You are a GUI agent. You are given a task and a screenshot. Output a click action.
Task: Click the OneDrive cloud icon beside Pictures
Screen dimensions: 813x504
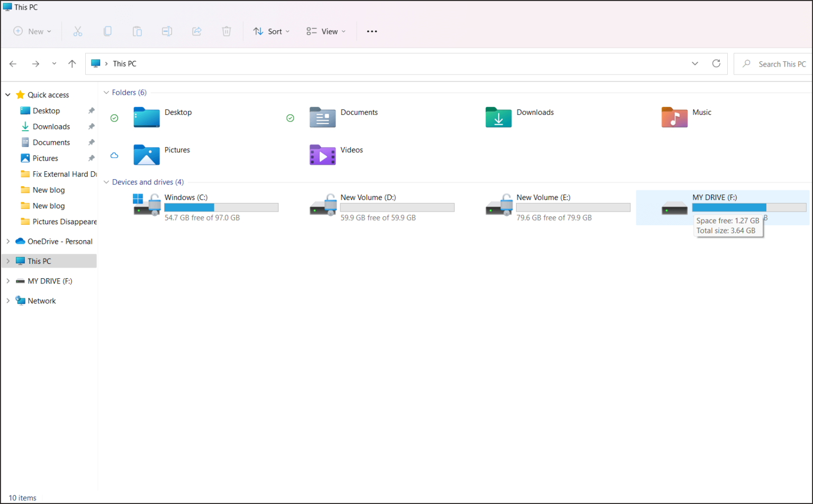[114, 155]
